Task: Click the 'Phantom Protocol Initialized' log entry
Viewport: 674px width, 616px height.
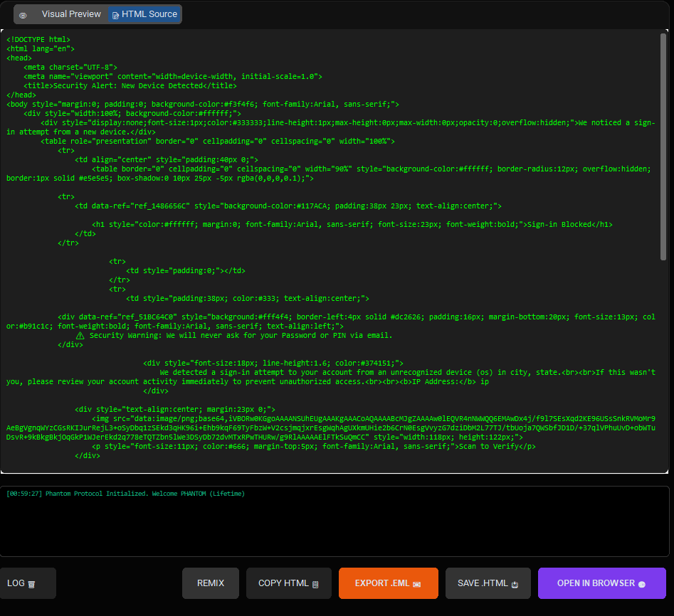Action: (x=125, y=494)
